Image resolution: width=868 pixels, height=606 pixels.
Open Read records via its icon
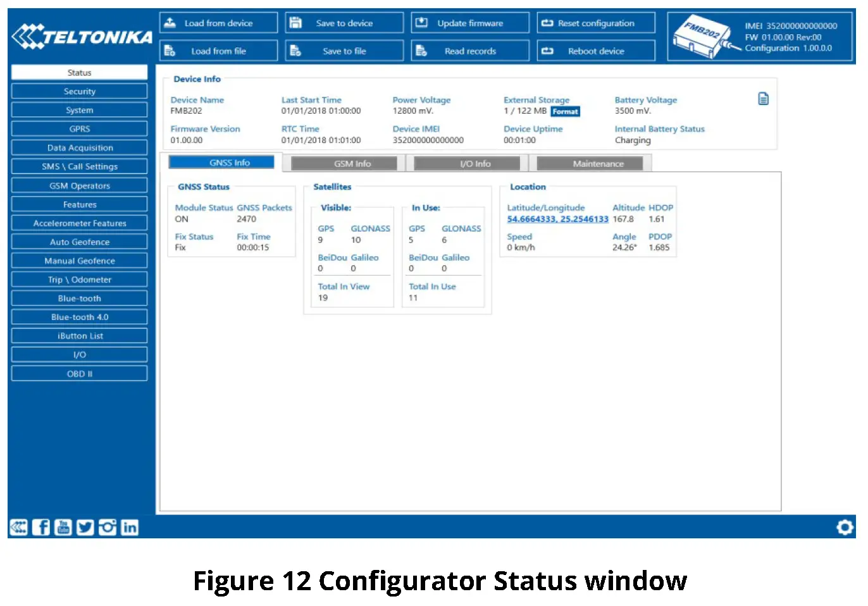tap(421, 51)
